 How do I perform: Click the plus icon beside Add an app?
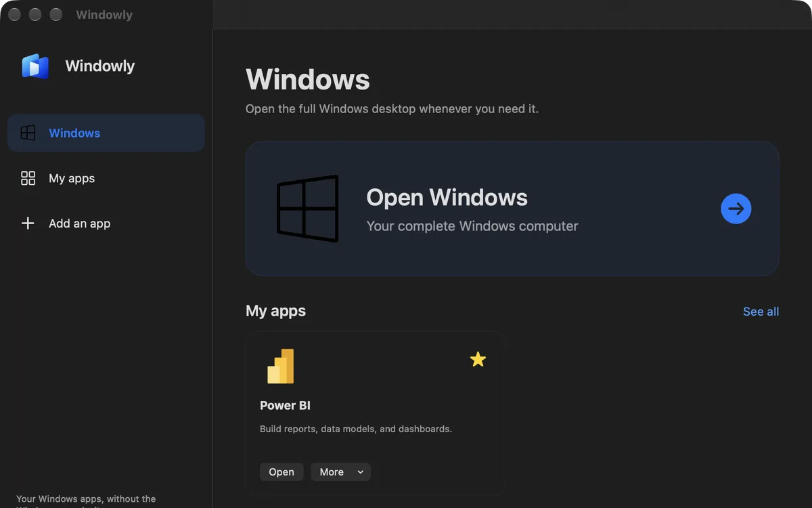[28, 224]
